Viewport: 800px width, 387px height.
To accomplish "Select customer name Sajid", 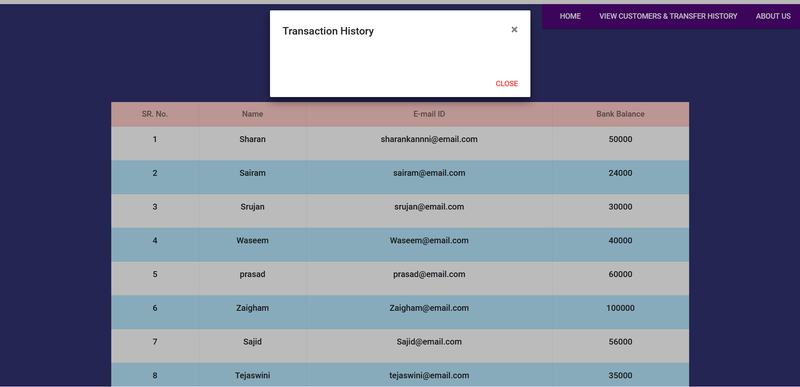I will point(253,342).
